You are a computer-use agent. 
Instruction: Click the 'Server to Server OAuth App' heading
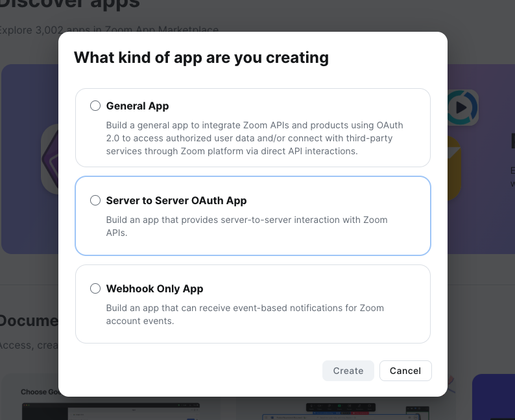pyautogui.click(x=176, y=200)
